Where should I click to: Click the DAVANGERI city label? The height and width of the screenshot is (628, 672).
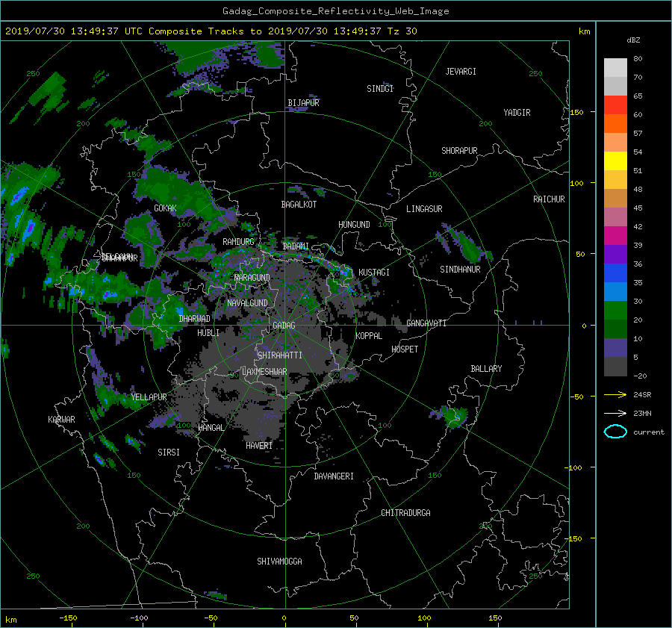[334, 476]
